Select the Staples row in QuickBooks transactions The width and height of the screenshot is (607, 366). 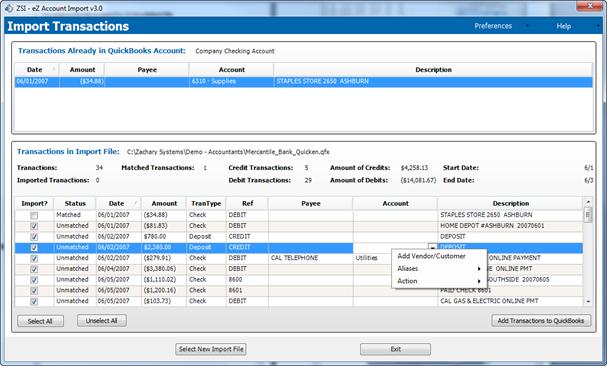304,82
